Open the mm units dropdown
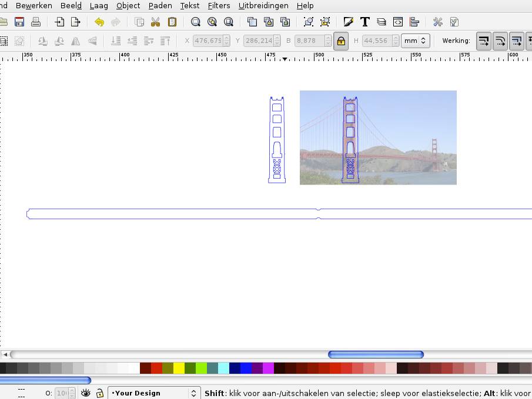This screenshot has height=399, width=532. pyautogui.click(x=416, y=41)
